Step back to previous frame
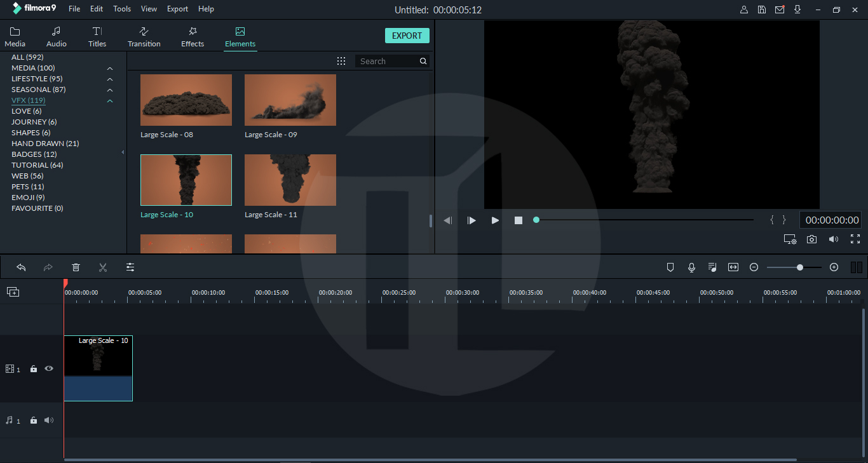The width and height of the screenshot is (868, 463). click(x=447, y=220)
